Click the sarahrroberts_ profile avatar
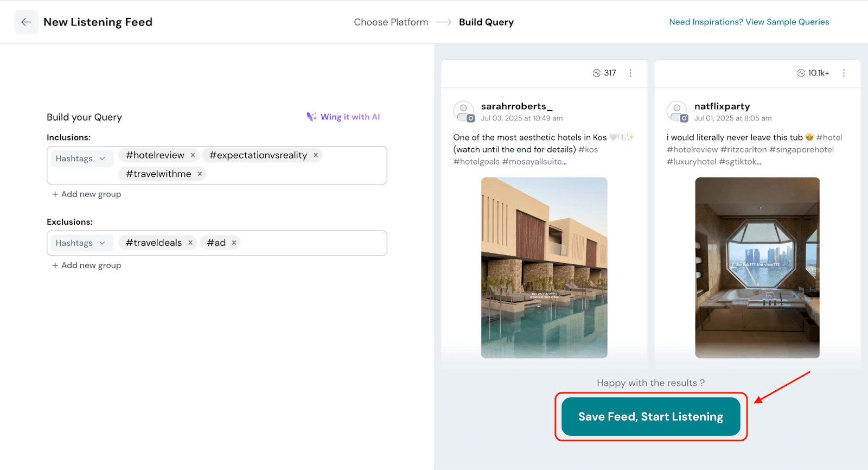868x470 pixels. point(464,111)
